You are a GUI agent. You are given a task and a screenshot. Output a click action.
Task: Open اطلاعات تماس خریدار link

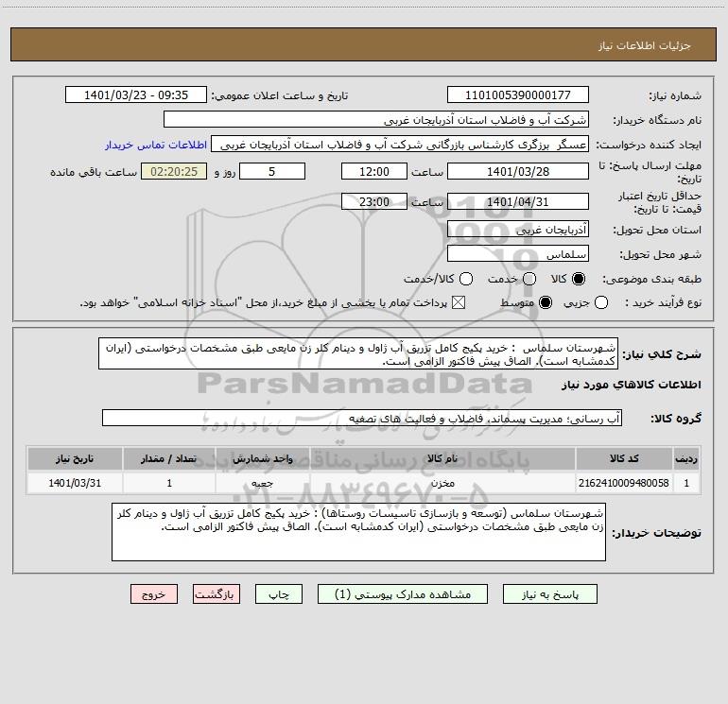coord(156,145)
